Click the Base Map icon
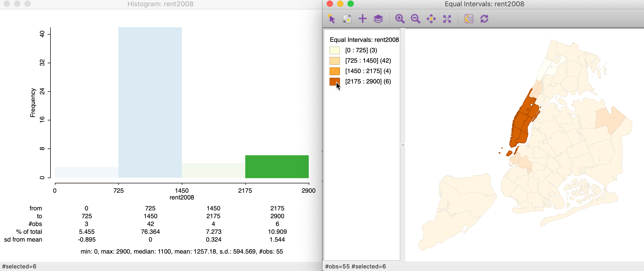 click(469, 19)
